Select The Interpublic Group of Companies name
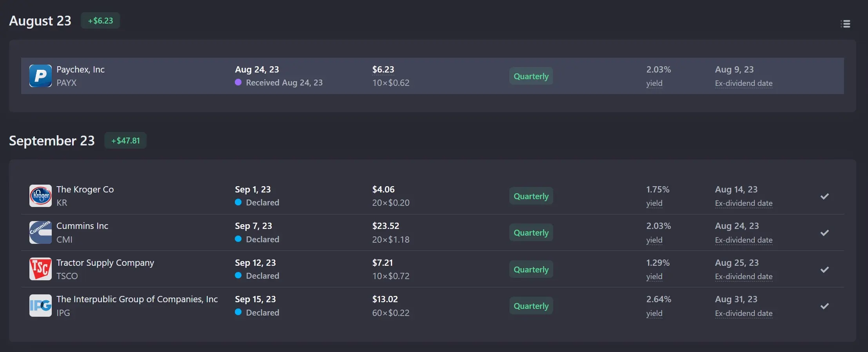 click(137, 299)
